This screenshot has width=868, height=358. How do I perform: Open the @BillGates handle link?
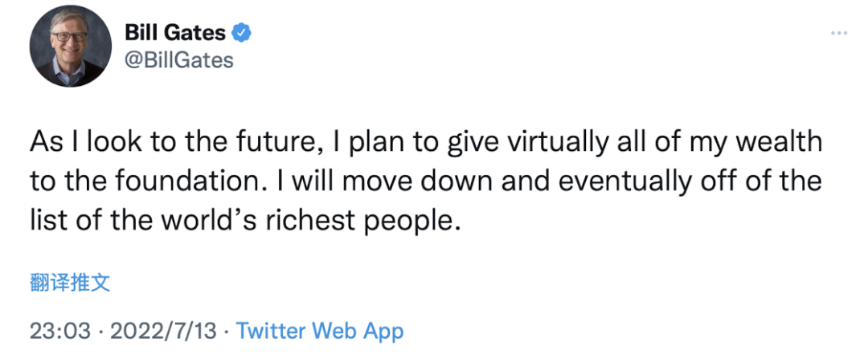pos(178,60)
